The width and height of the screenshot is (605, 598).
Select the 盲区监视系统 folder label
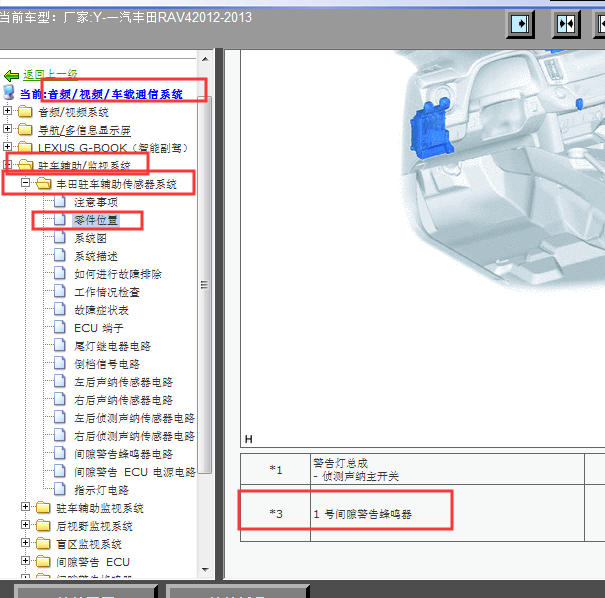(89, 544)
